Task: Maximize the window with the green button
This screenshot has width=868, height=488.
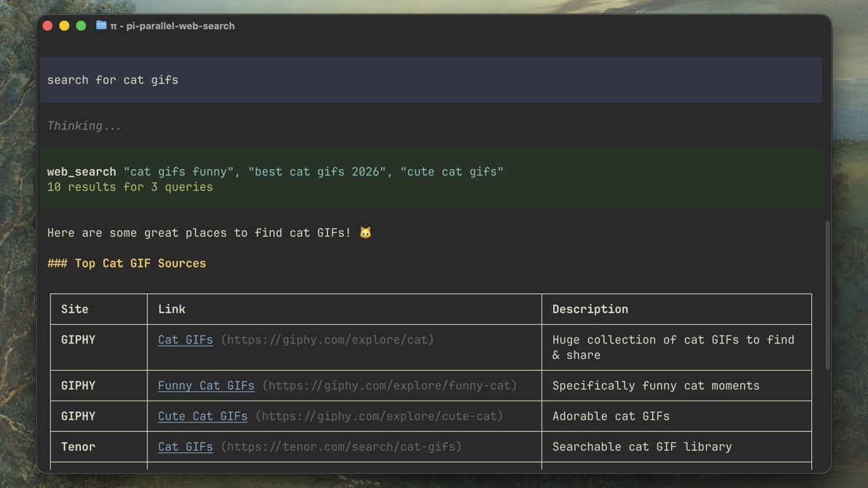Action: coord(81,25)
